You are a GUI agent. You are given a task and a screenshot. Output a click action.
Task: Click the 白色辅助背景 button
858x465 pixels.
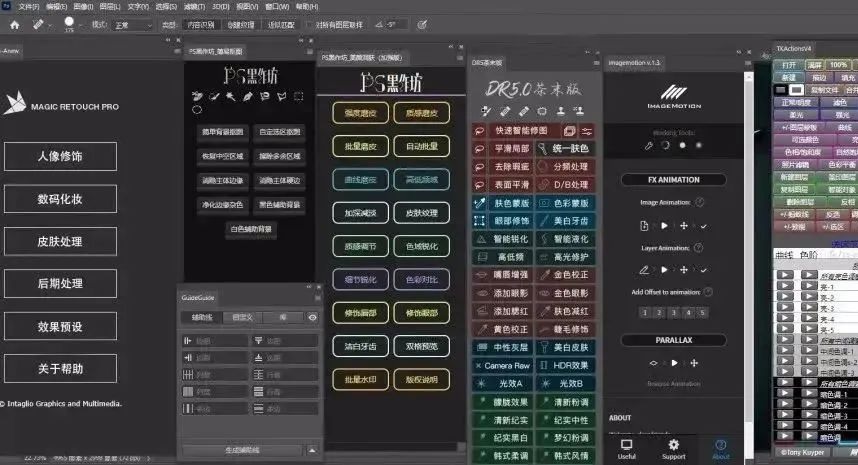[251, 229]
